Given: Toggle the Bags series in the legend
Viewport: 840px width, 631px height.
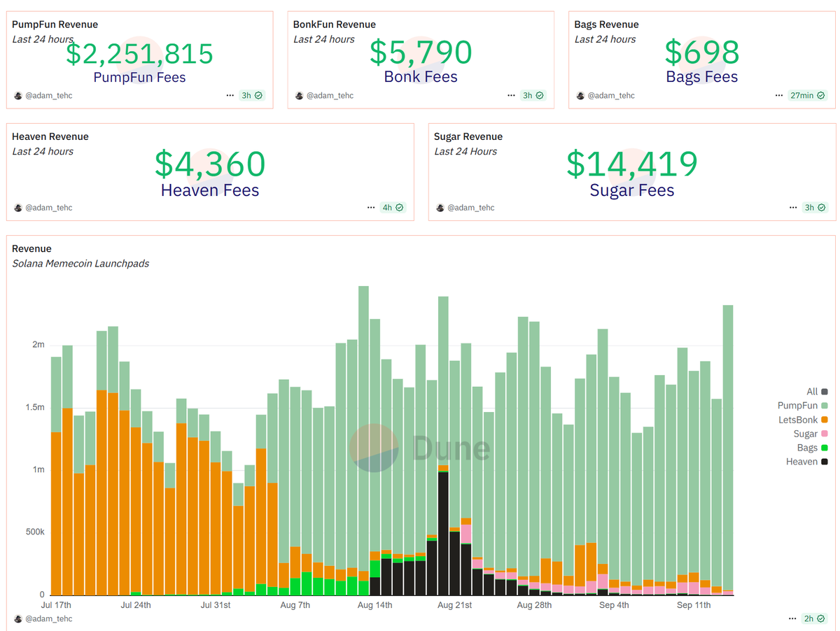Looking at the screenshot, I should pos(813,448).
